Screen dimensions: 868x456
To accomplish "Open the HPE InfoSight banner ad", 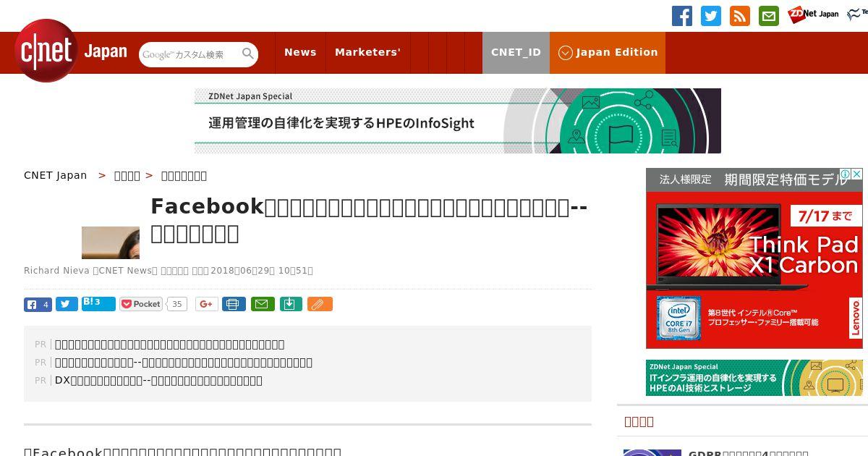I will [458, 121].
